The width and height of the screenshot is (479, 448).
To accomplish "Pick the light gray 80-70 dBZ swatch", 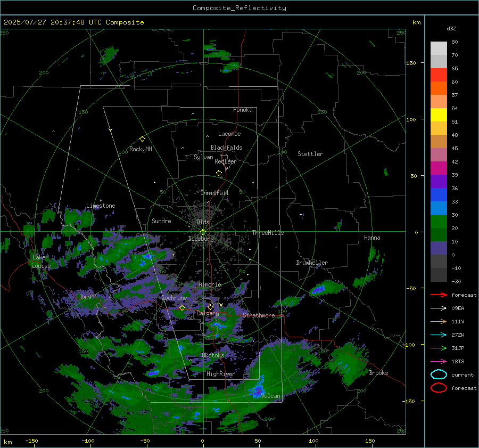I will point(439,48).
